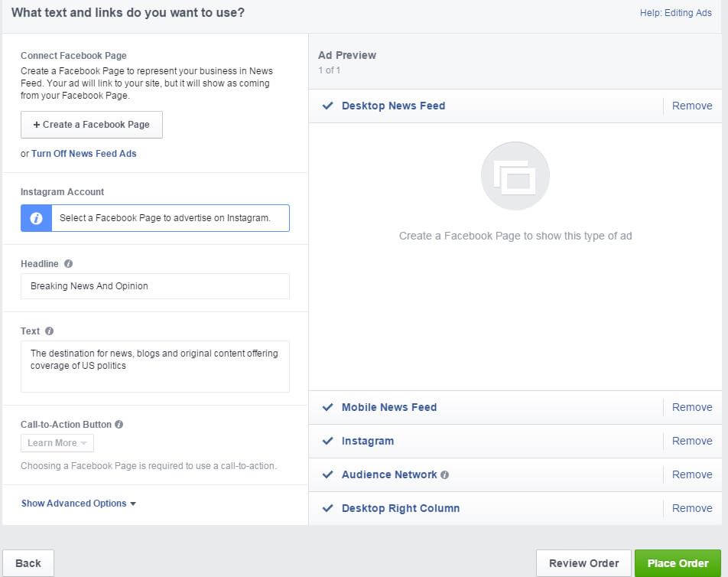Select the Mobile News Feed preview section

pos(388,407)
